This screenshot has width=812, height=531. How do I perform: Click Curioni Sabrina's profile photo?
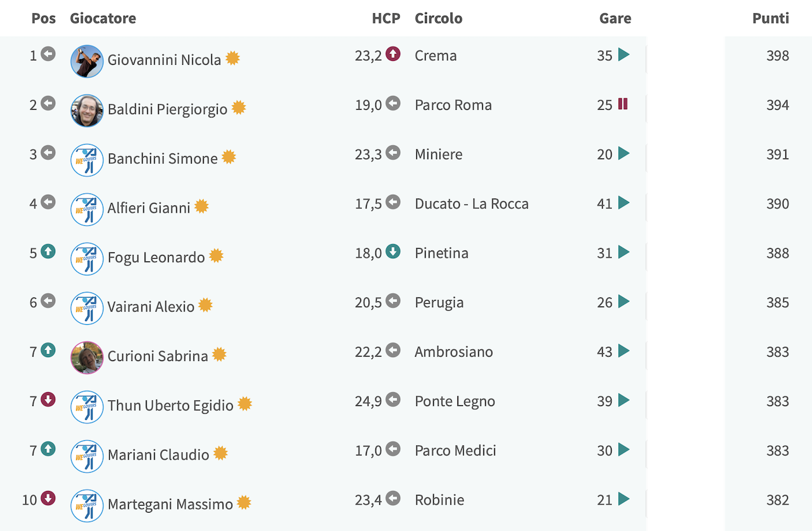point(87,357)
